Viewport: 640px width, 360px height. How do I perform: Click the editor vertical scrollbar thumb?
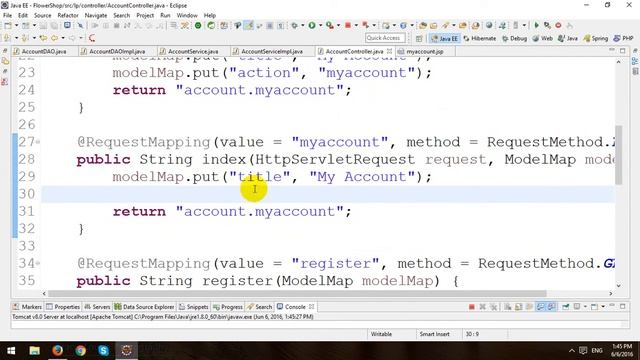click(618, 155)
